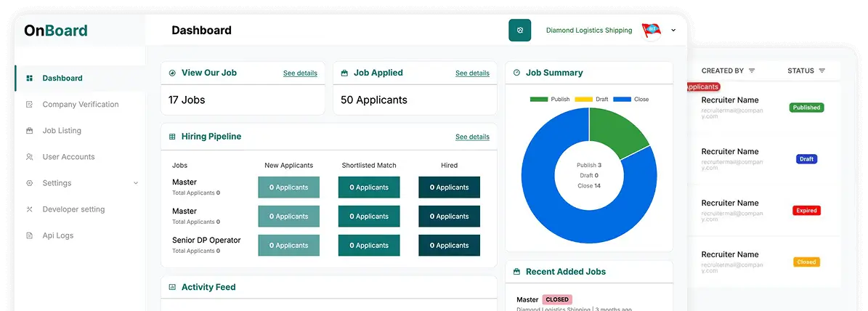Open the Status column filter

tap(822, 71)
